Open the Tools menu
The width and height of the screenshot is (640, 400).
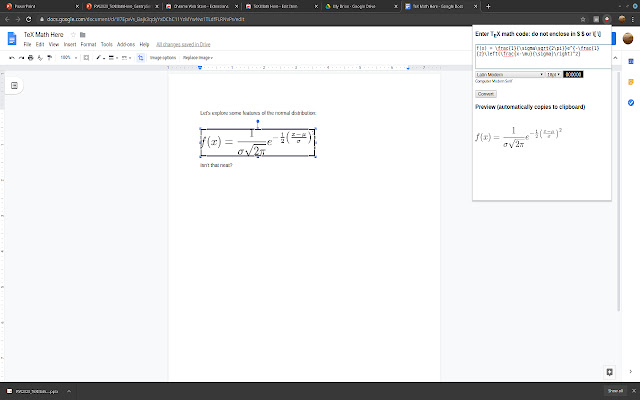[107, 44]
